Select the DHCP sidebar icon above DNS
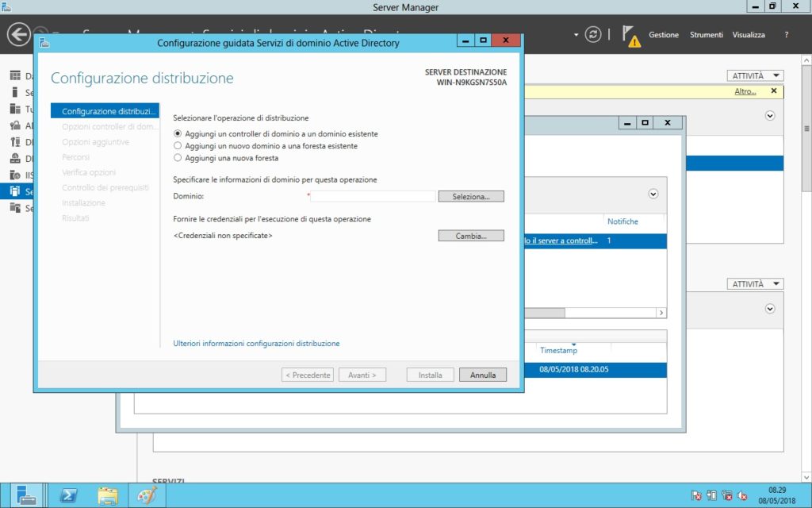The width and height of the screenshot is (812, 508). [x=16, y=142]
